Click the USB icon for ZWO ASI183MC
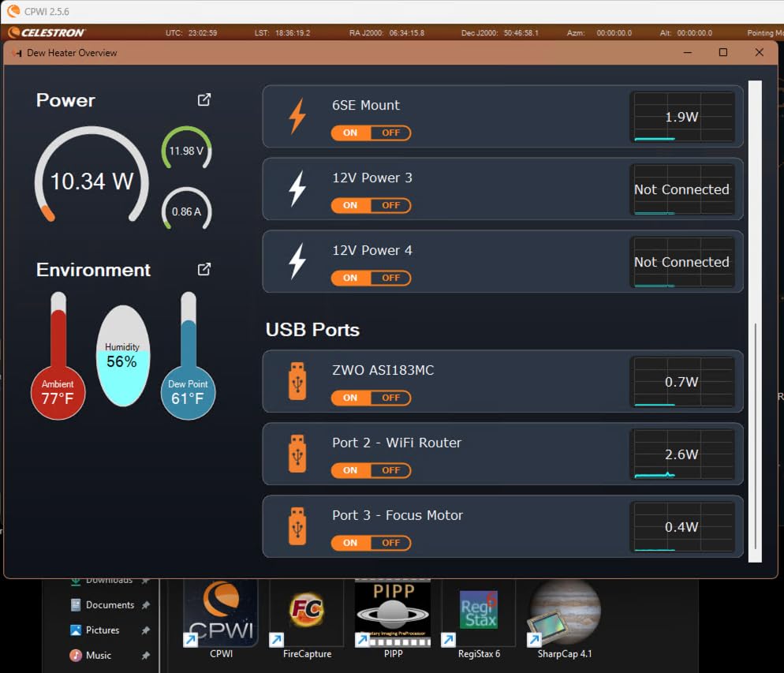Screen dimensions: 784x673 point(297,381)
